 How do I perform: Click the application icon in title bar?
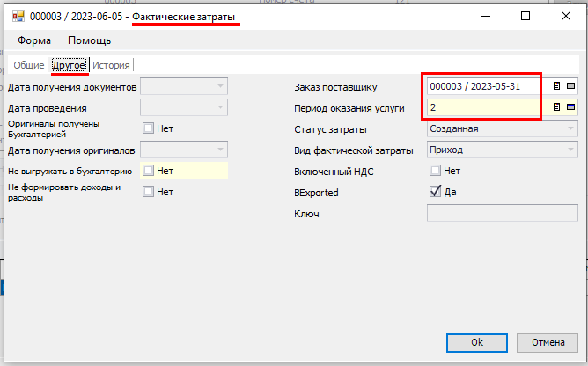[x=18, y=16]
